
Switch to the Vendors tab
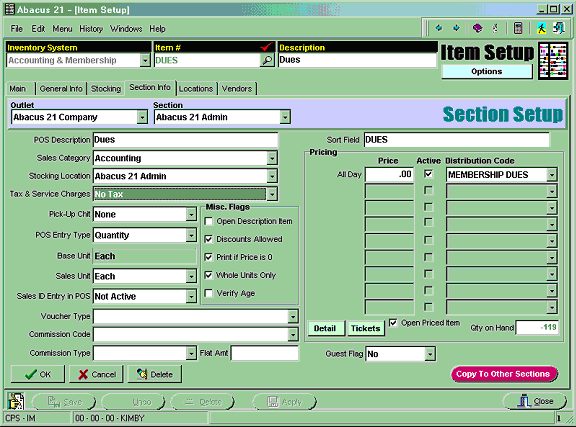point(237,89)
